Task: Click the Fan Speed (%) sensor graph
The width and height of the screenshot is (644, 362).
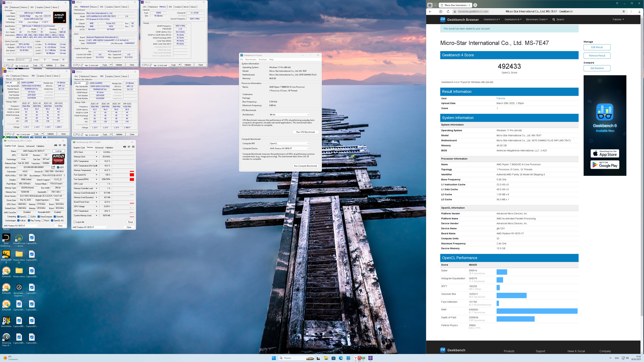Action: tap(123, 175)
